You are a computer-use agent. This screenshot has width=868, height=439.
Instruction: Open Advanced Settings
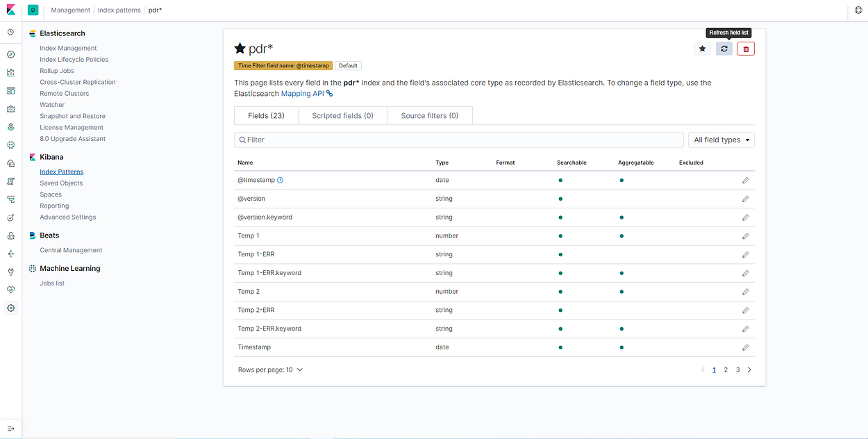[x=68, y=217]
